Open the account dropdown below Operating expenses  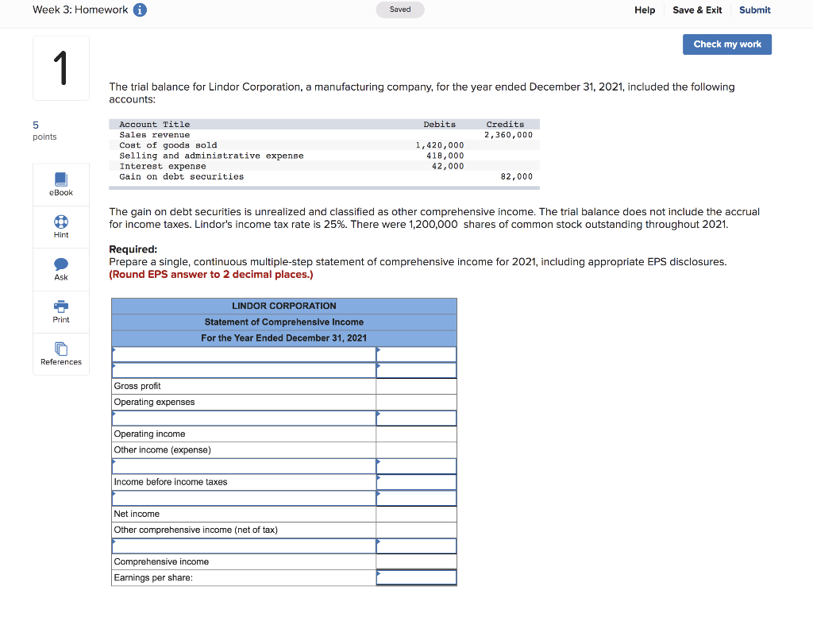(242, 418)
